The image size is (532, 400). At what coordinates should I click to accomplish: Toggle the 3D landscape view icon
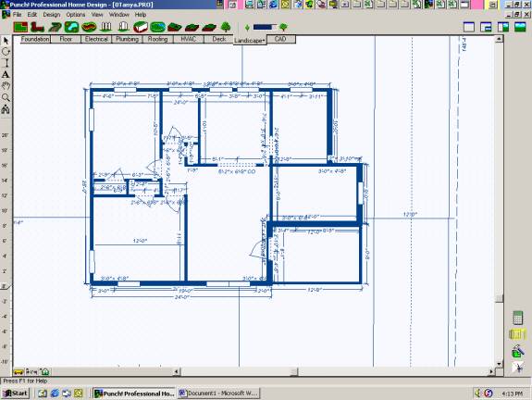pos(520,27)
